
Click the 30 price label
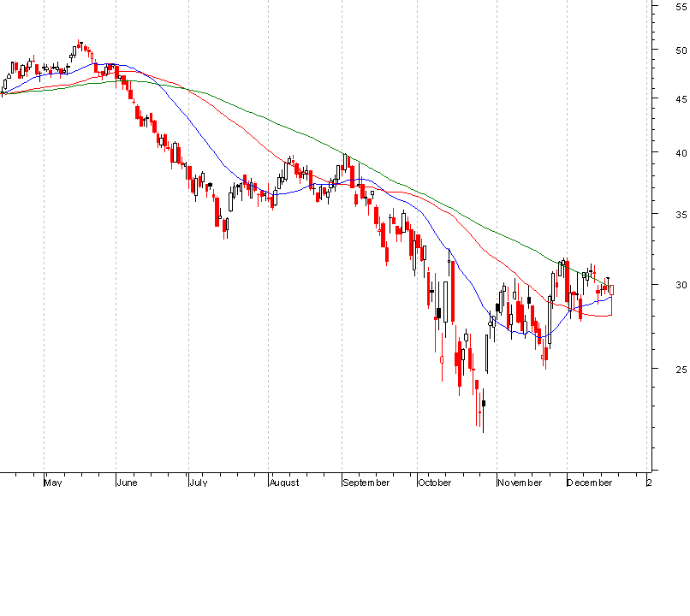click(681, 285)
